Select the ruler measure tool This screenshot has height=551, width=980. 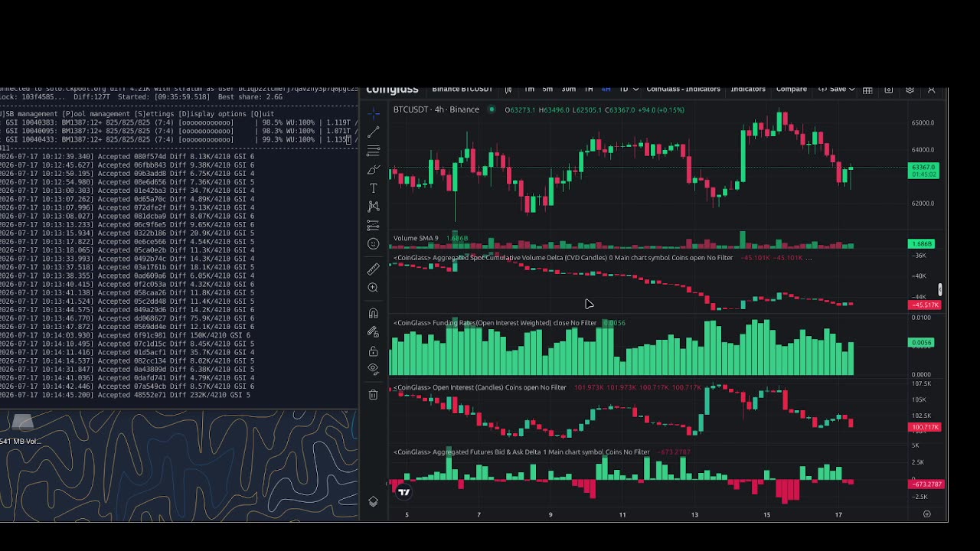coord(374,269)
